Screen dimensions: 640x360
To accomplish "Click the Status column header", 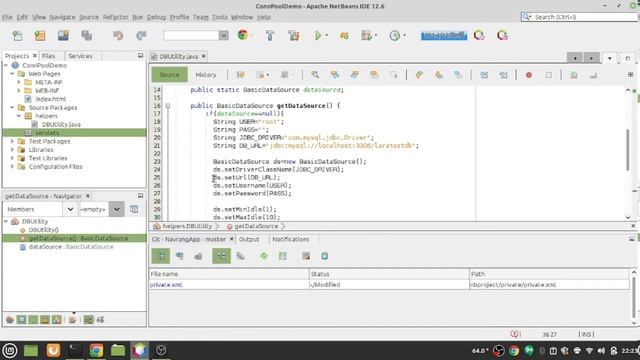I will [389, 274].
